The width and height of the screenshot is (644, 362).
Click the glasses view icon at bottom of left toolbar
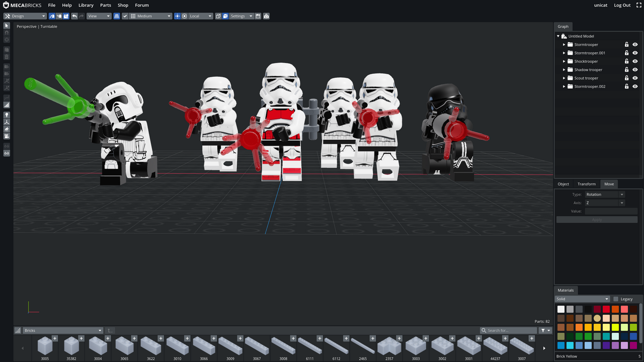click(x=7, y=153)
